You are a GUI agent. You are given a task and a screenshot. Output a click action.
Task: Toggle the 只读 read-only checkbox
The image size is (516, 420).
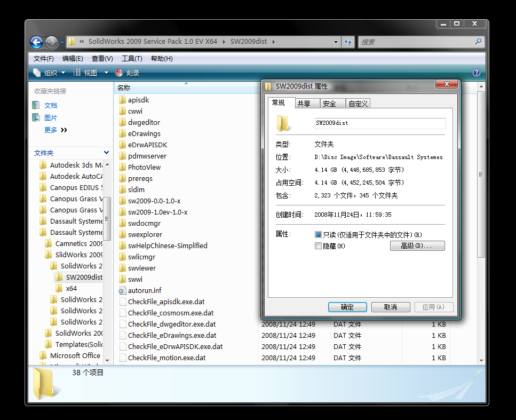coord(318,234)
